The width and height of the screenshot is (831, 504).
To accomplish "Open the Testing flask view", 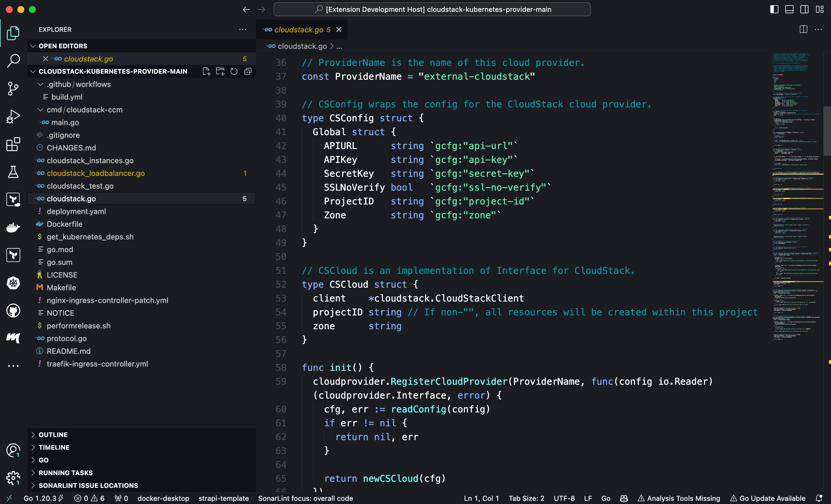I will [13, 172].
